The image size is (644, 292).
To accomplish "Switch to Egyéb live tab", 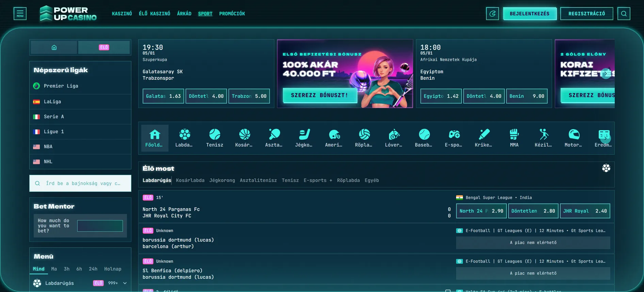I will click(x=372, y=180).
